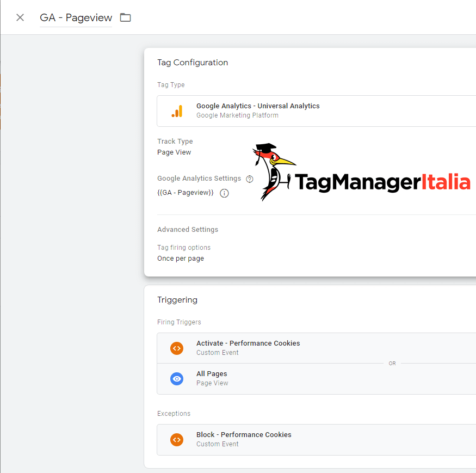This screenshot has height=473, width=476.
Task: Open Block - Performance Cookies exception trigger
Action: tap(316, 440)
